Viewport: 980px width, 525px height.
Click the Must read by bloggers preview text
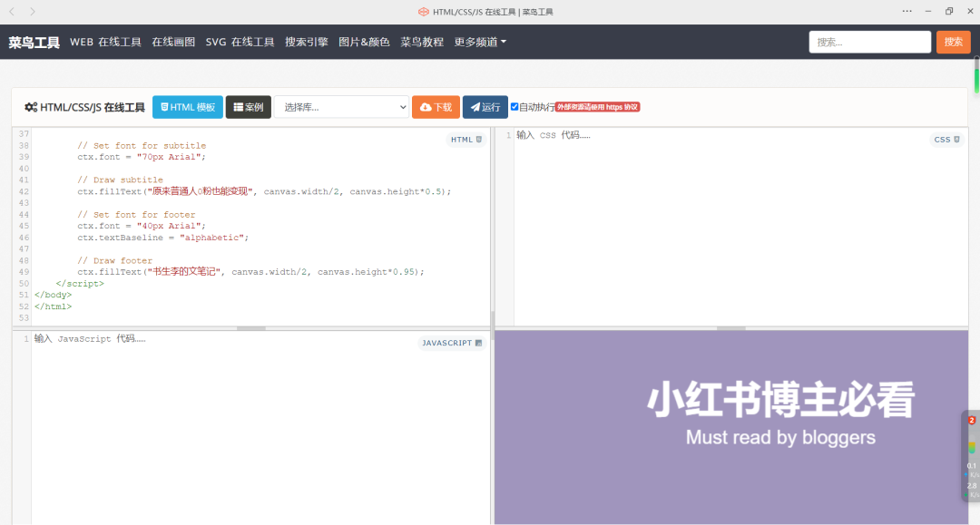[780, 437]
